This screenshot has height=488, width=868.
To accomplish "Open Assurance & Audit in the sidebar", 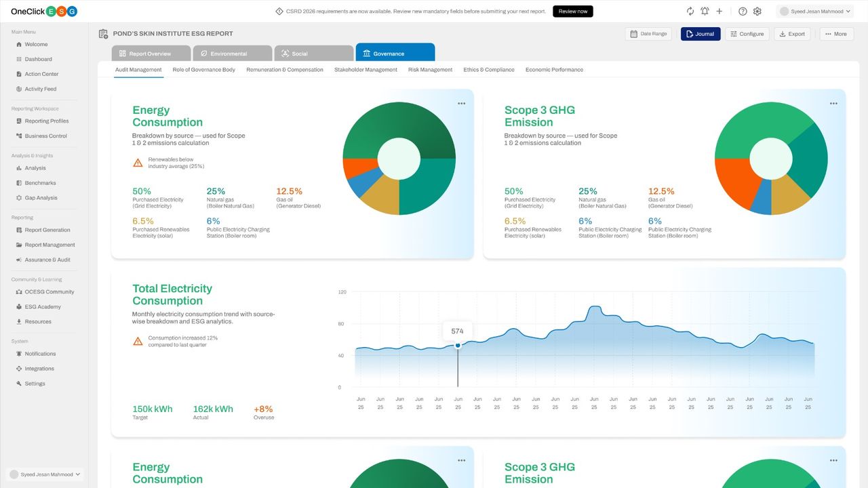I will pyautogui.click(x=44, y=260).
